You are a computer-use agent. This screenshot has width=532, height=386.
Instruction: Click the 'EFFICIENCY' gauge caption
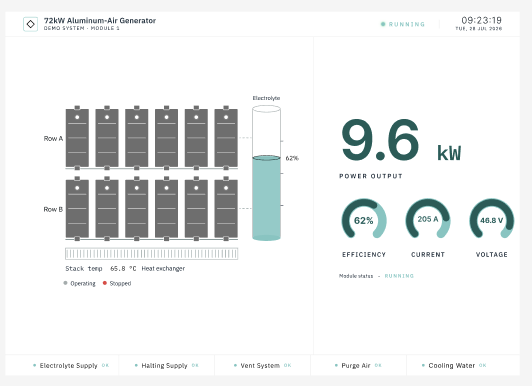pos(364,254)
